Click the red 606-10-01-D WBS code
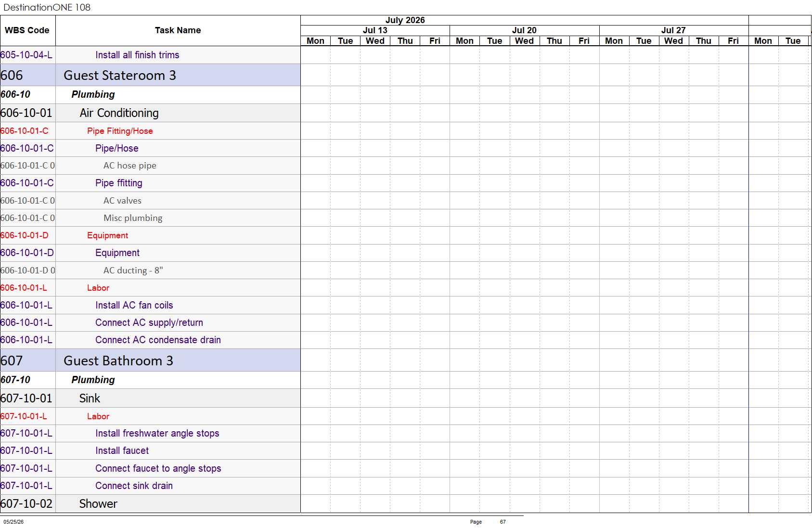Viewport: 812px width, 528px height. click(25, 235)
